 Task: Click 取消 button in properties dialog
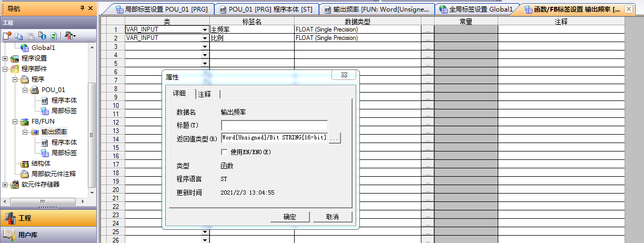(x=332, y=217)
